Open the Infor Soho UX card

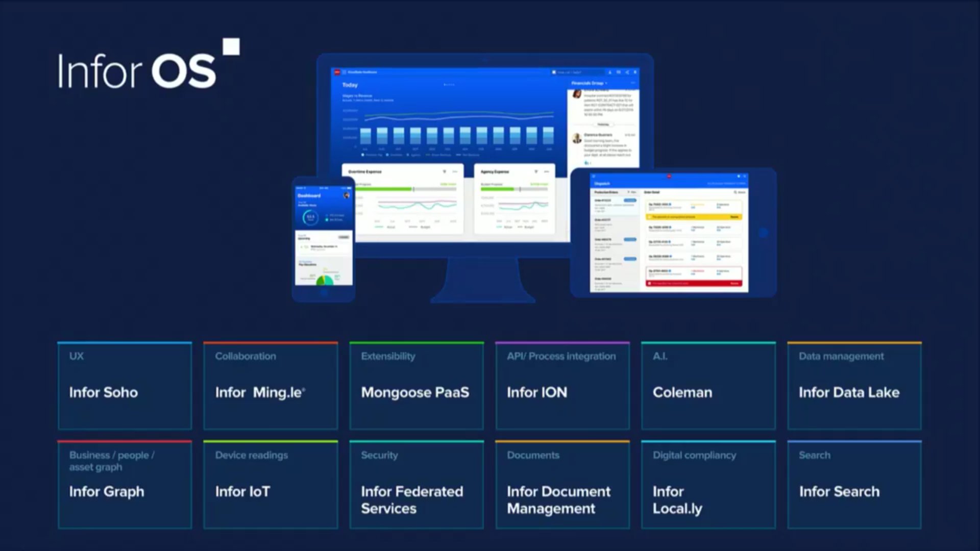click(125, 386)
